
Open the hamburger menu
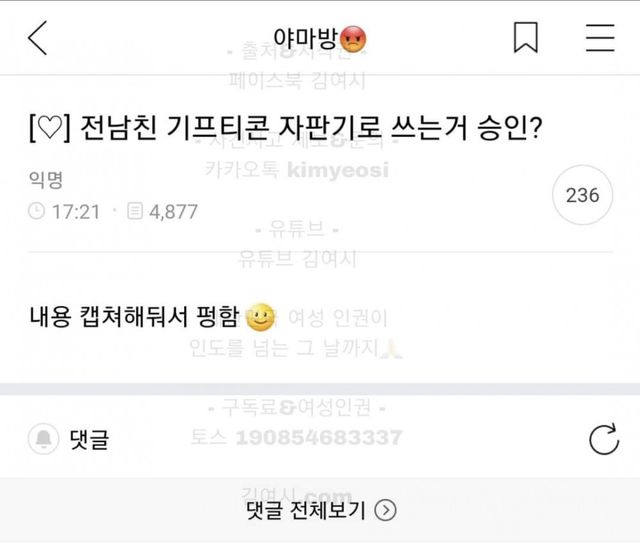pyautogui.click(x=600, y=37)
